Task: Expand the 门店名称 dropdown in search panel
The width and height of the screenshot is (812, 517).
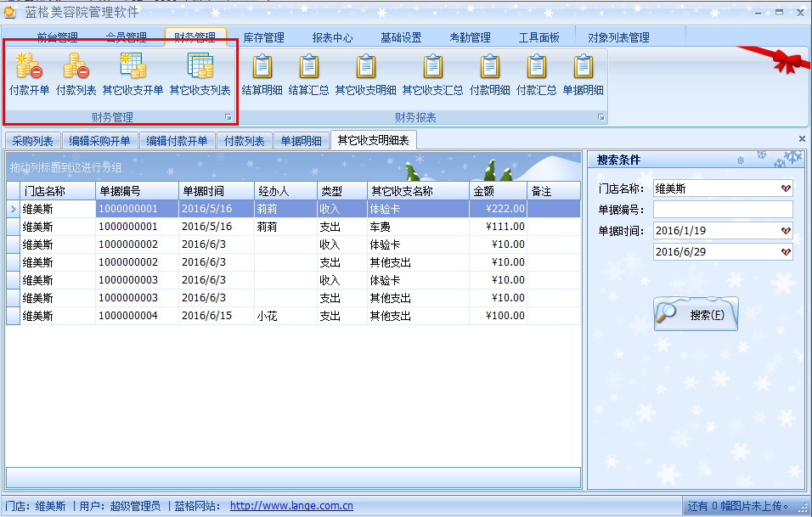Action: pyautogui.click(x=786, y=188)
